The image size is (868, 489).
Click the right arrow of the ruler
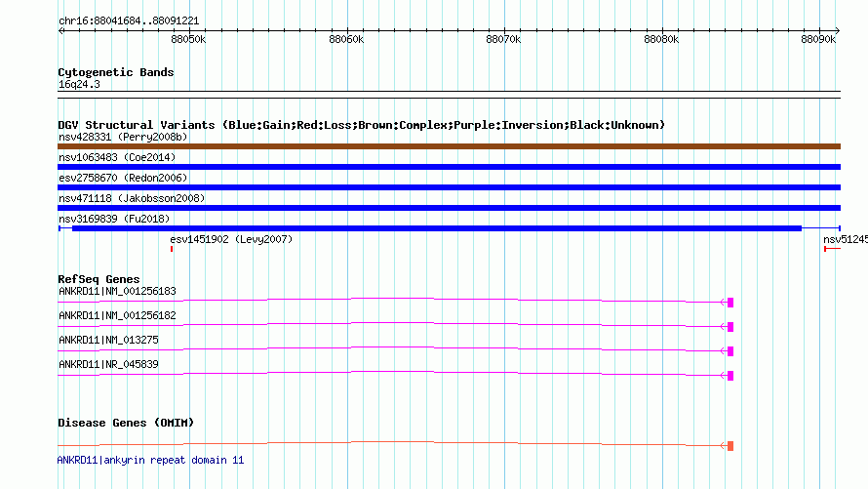pyautogui.click(x=838, y=31)
